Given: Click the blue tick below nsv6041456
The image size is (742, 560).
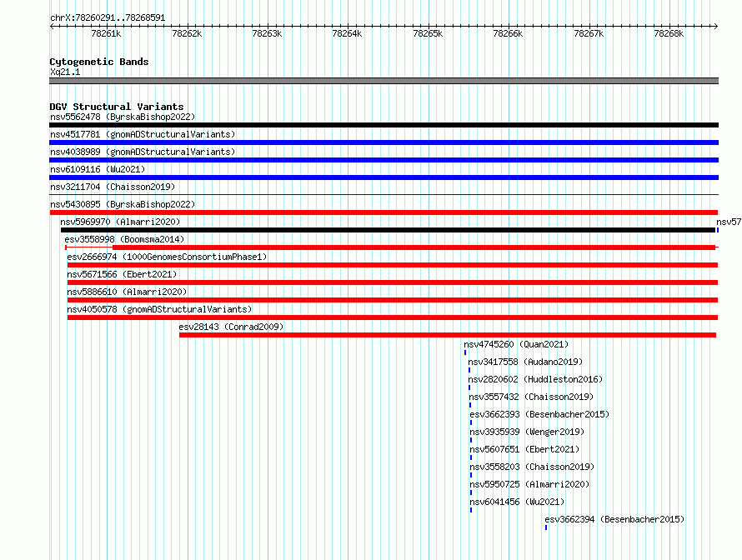Looking at the screenshot, I should [471, 510].
